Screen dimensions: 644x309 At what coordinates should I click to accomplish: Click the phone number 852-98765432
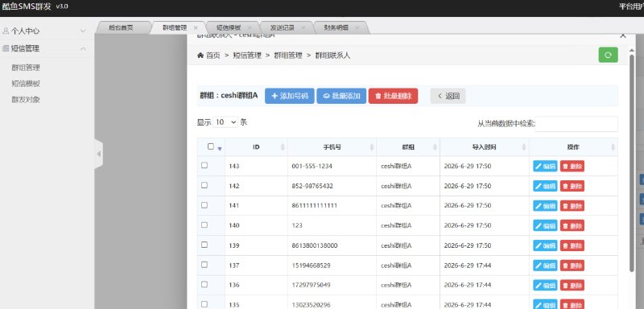pos(312,186)
